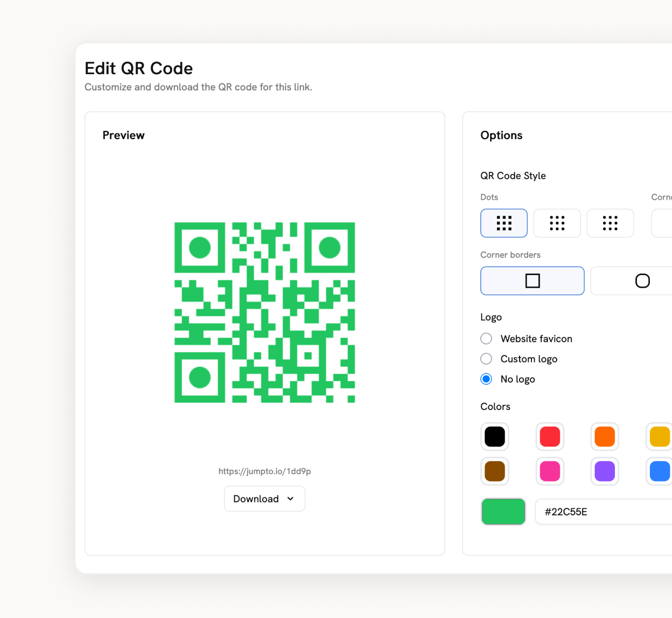
Task: Click the #22C55E hex color field
Action: click(x=602, y=511)
